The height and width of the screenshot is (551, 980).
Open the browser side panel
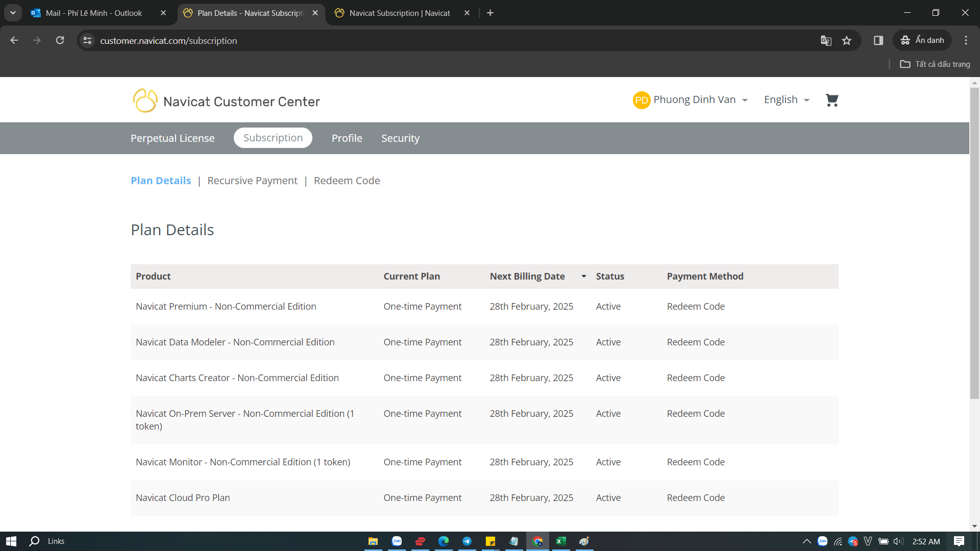click(878, 40)
